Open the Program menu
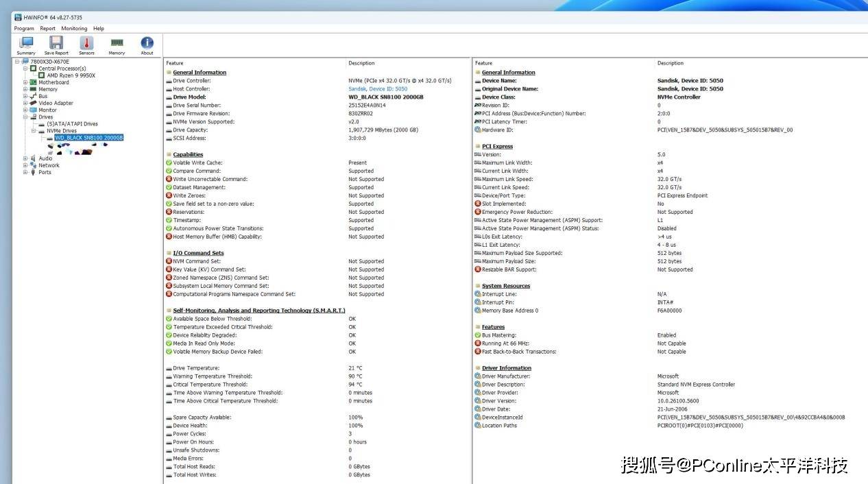Viewport: 868px width, 484px height. click(24, 29)
